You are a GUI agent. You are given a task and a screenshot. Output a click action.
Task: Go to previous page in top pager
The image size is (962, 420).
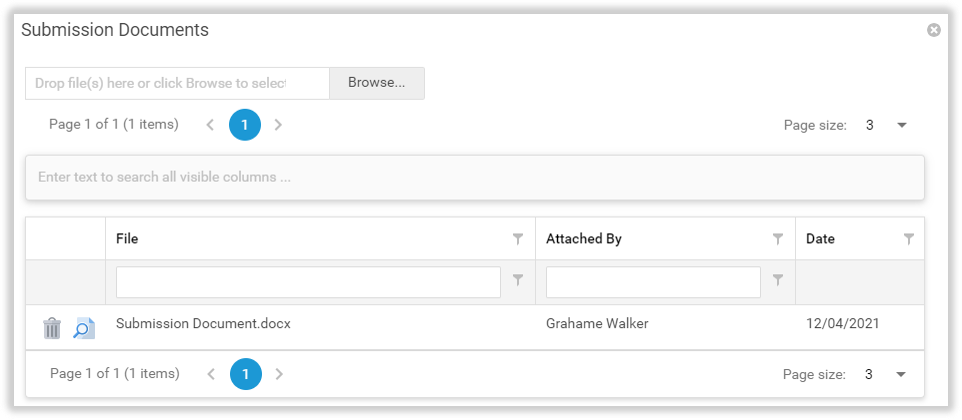[210, 125]
